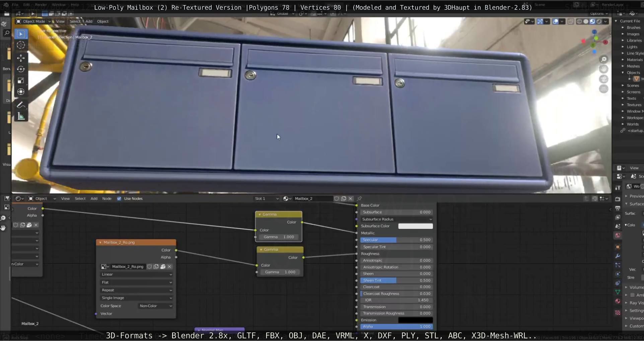This screenshot has width=644, height=341.
Task: Open the Object properties orange square icon
Action: (x=618, y=247)
